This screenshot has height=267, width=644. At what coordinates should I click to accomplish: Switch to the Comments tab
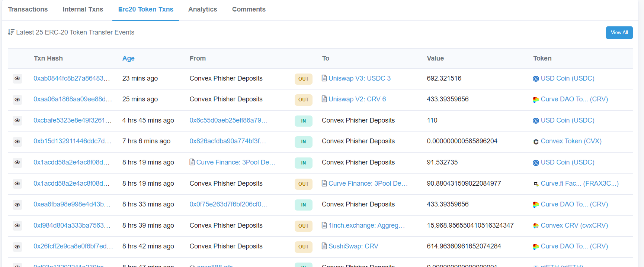(249, 9)
